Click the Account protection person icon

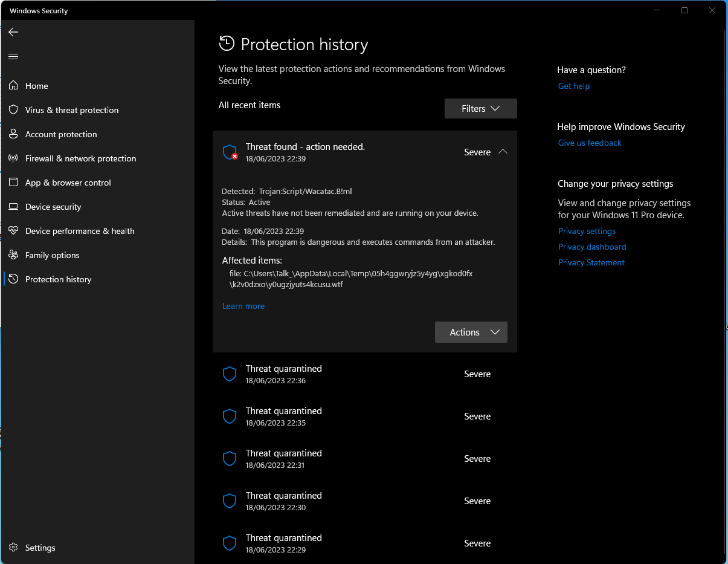click(13, 134)
